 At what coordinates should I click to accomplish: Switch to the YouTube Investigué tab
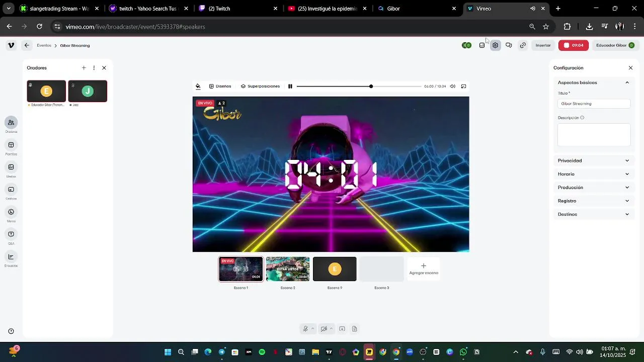327,9
